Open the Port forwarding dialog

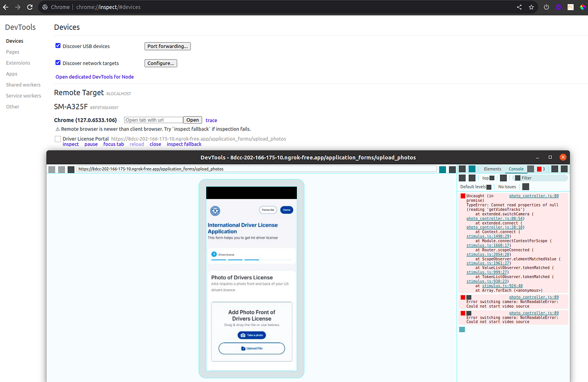[x=167, y=46]
